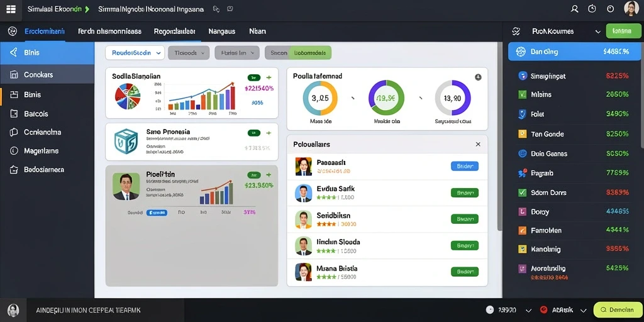This screenshot has height=322, width=644.
Task: Select the Dan Ging highlighted row
Action: tap(574, 52)
